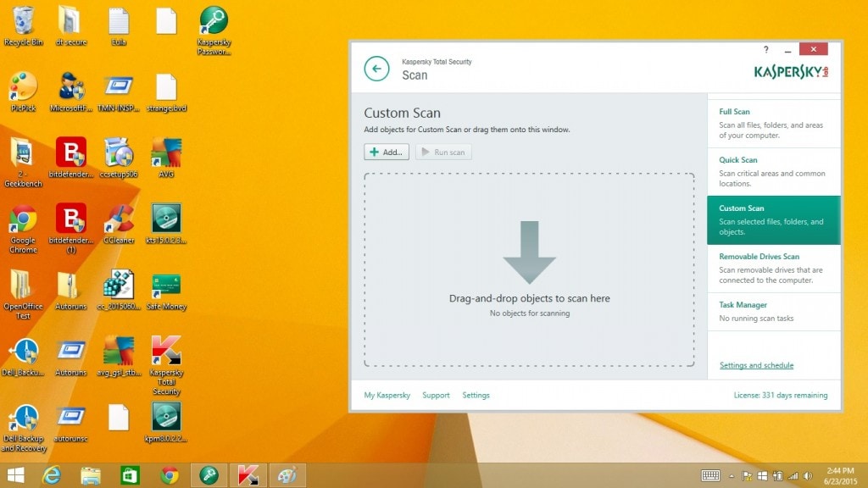Open the Settings and schedule link
This screenshot has height=488, width=868.
[756, 365]
